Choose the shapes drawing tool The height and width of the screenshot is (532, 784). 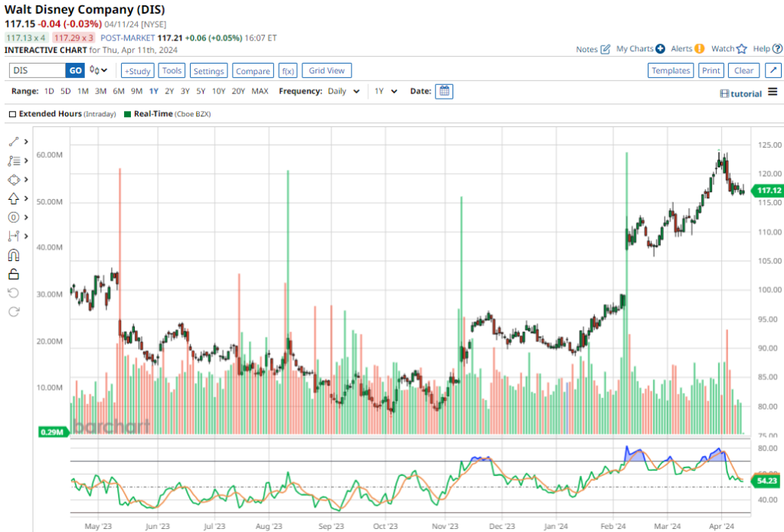(x=14, y=180)
